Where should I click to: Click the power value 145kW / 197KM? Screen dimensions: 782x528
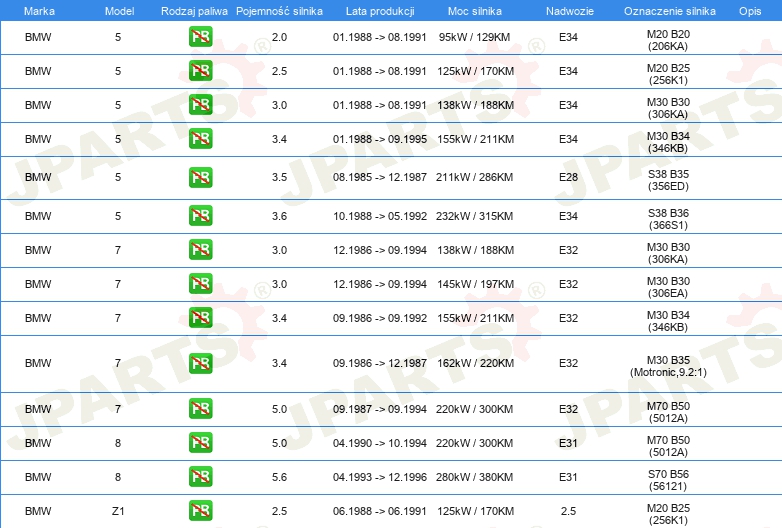[x=475, y=284]
